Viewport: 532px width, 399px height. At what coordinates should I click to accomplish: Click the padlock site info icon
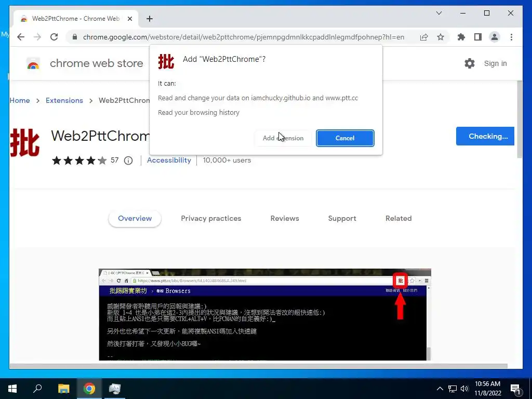coord(75,37)
